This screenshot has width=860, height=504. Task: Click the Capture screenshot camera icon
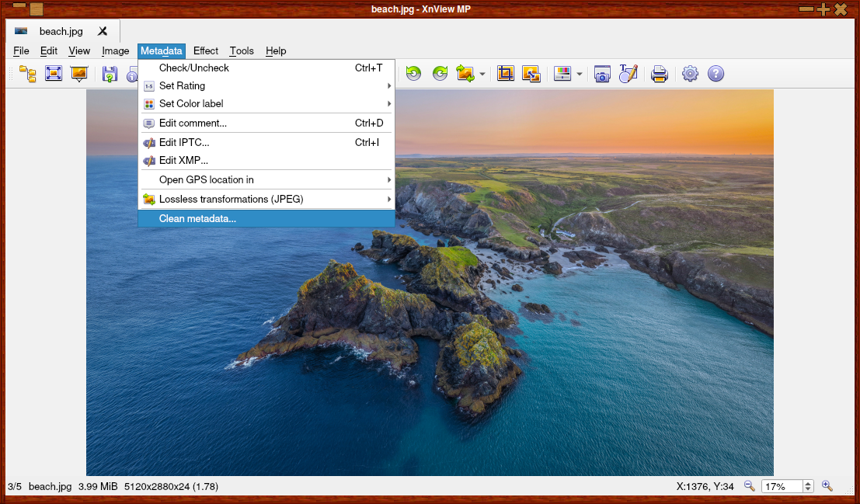(x=602, y=74)
